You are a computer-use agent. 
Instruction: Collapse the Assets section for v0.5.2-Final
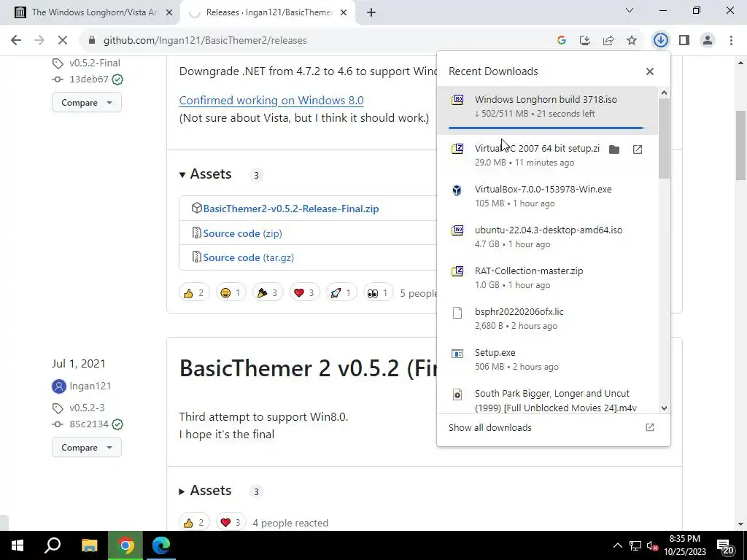pyautogui.click(x=205, y=174)
